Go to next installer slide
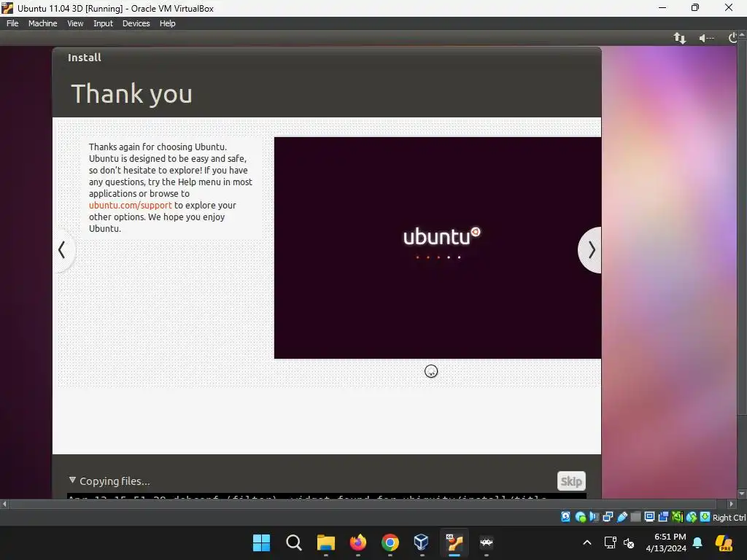Screen dimensions: 747x560 click(x=591, y=250)
